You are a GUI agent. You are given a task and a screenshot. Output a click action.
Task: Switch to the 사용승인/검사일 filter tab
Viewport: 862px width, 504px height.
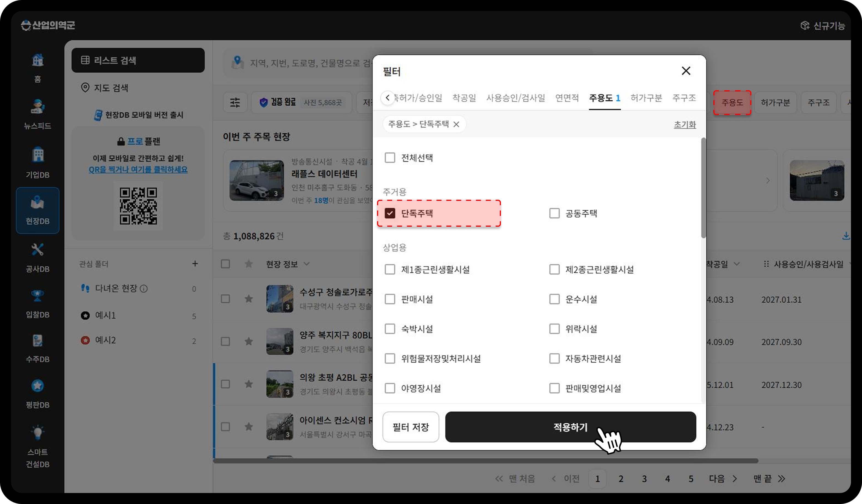[x=515, y=98]
